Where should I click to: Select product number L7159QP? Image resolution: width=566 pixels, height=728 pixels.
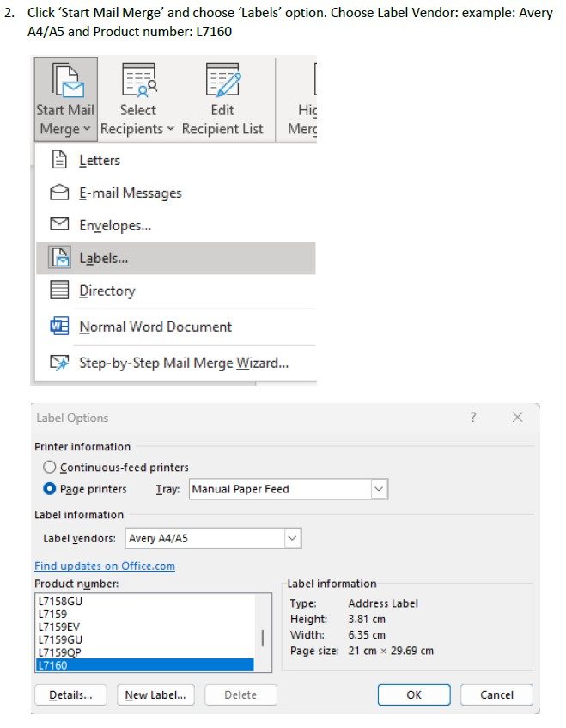click(x=145, y=652)
